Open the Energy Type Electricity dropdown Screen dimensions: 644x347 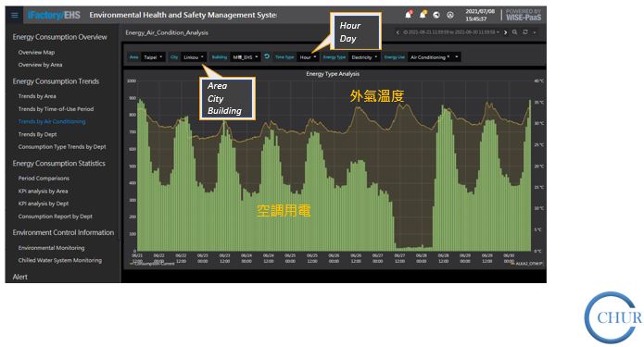pyautogui.click(x=364, y=57)
